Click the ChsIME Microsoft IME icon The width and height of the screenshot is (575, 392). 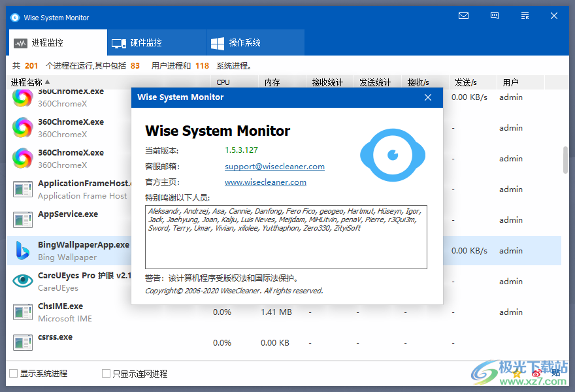tap(22, 312)
